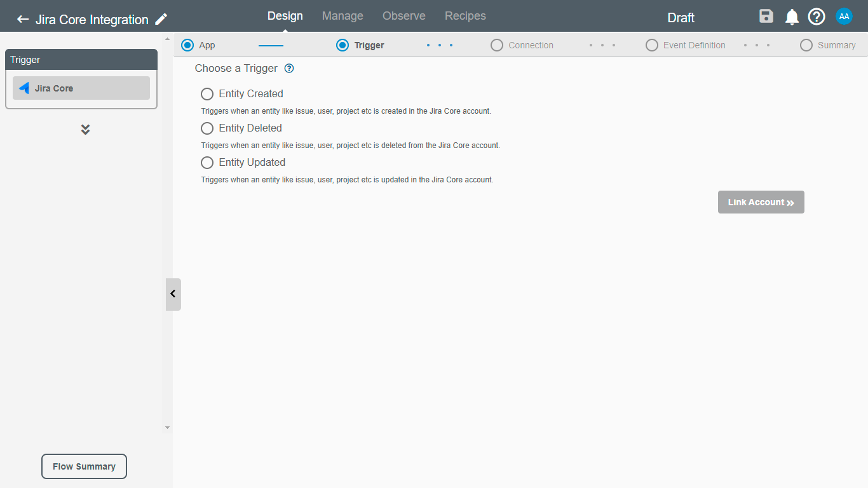
Task: Collapse the left sidebar panel
Action: point(173,294)
